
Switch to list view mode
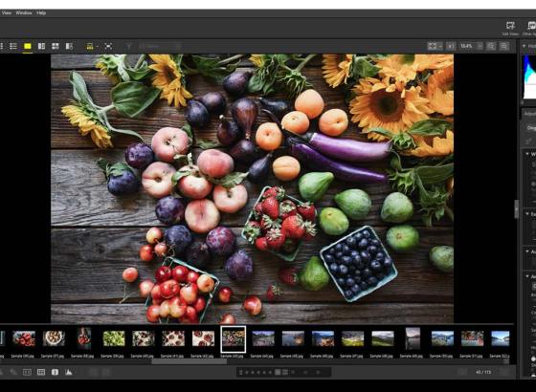(x=13, y=46)
